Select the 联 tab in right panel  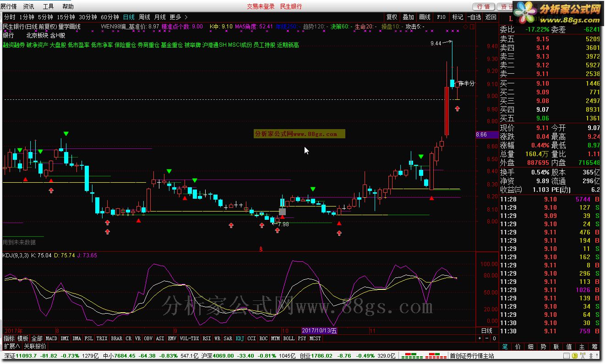(x=556, y=347)
